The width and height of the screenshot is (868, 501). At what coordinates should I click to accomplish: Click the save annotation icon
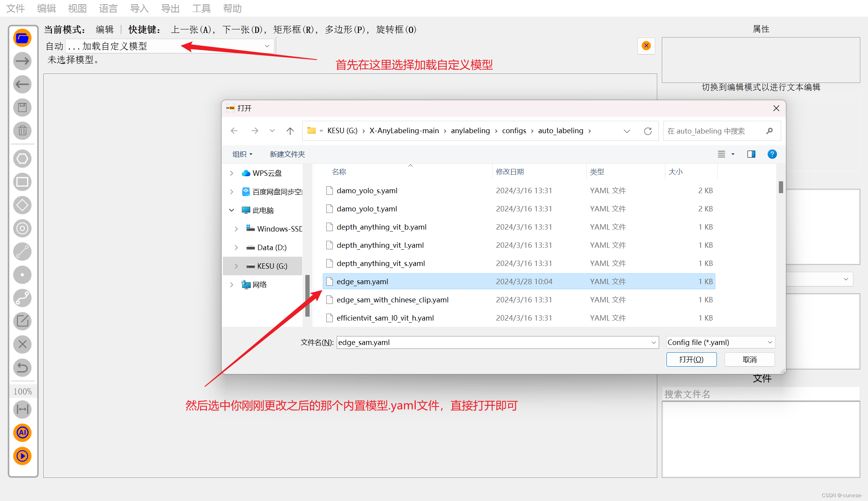point(22,107)
